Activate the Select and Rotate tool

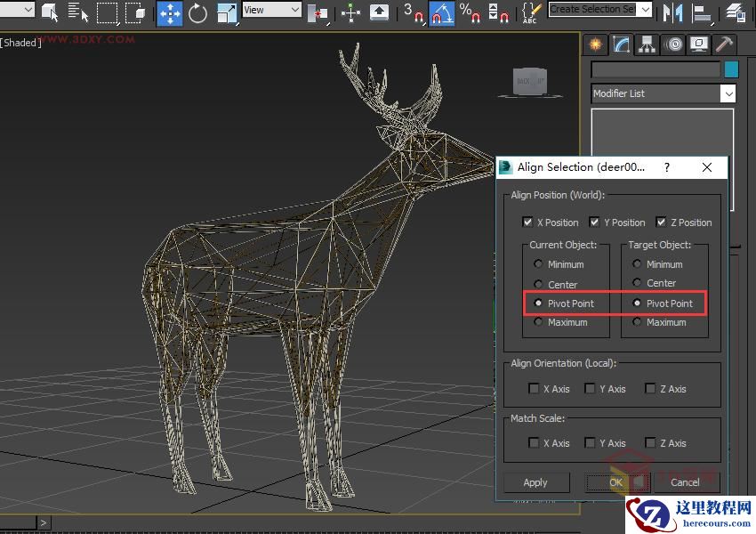[197, 12]
